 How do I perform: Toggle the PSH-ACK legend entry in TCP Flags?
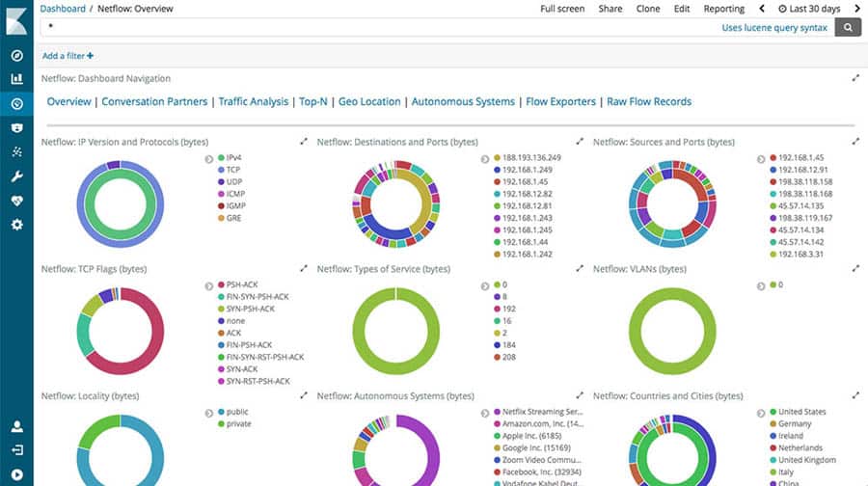click(x=239, y=284)
